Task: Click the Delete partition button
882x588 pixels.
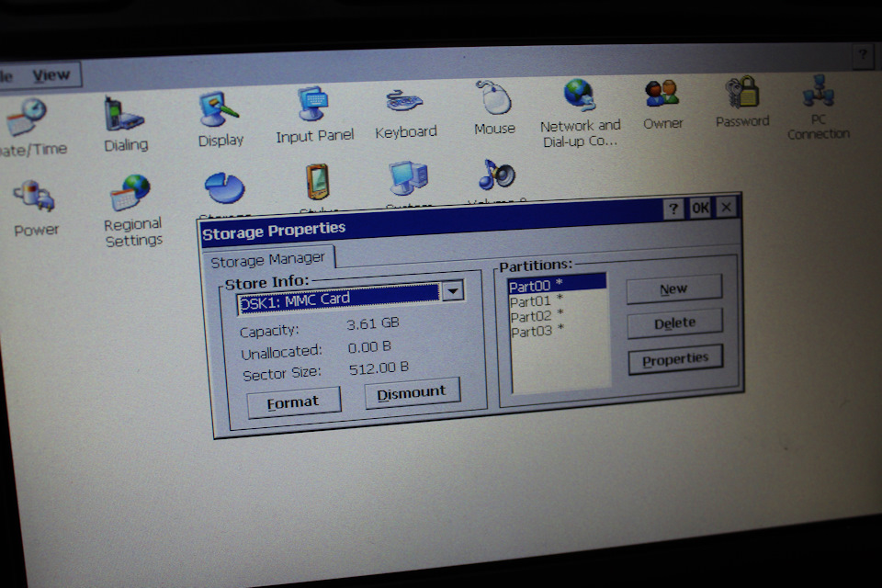Action: [674, 323]
